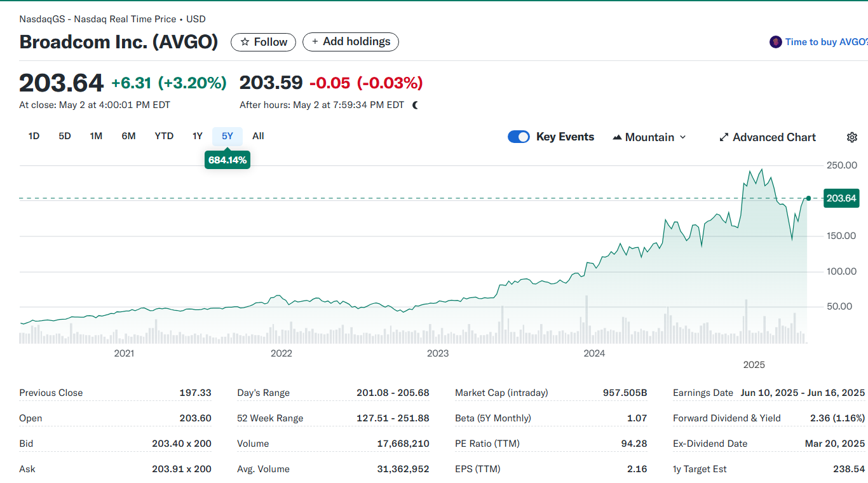The image size is (868, 483).
Task: Click the Market Cap (intraday) label
Action: click(501, 393)
